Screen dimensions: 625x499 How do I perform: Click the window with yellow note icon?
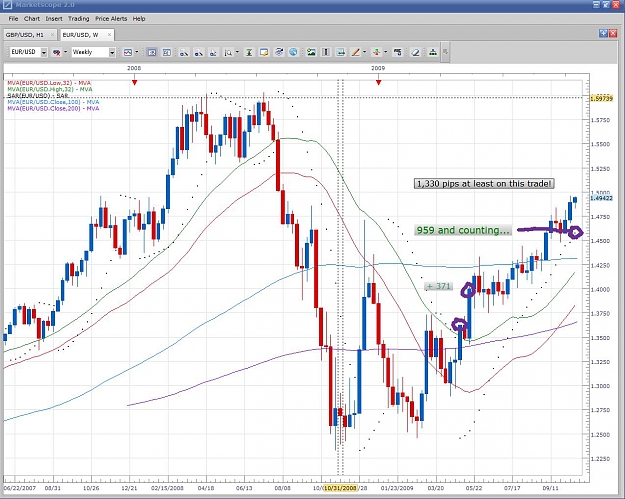(x=264, y=52)
